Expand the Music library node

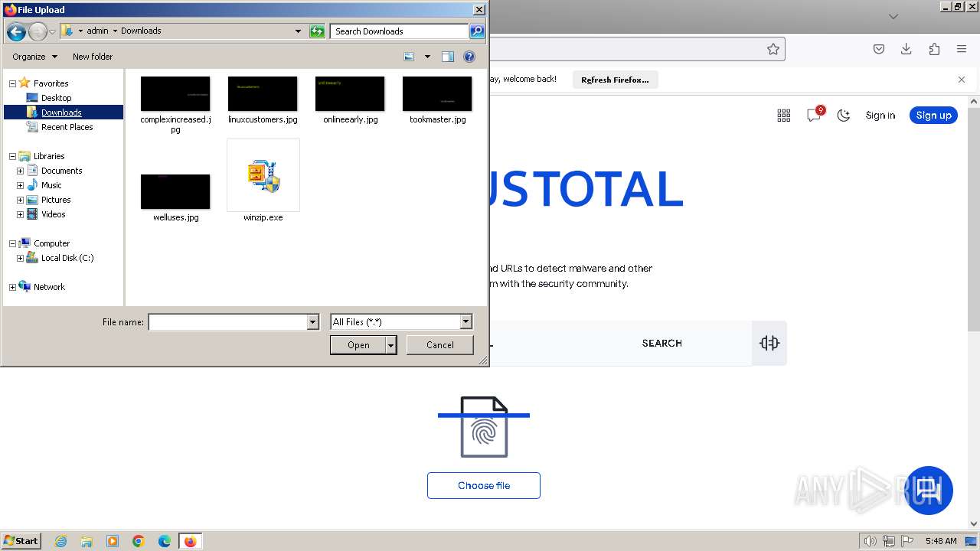click(x=20, y=185)
